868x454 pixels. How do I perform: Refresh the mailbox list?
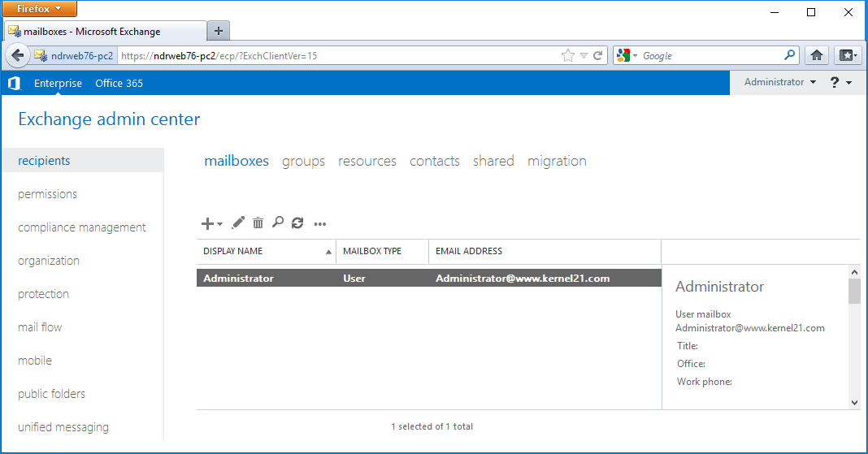coord(297,223)
